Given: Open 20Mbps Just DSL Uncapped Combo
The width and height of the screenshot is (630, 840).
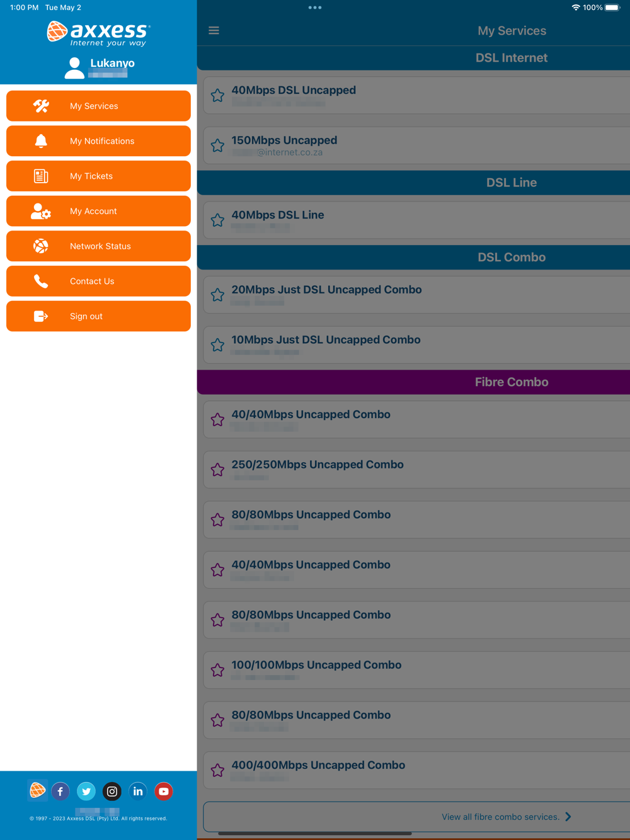Looking at the screenshot, I should 416,295.
